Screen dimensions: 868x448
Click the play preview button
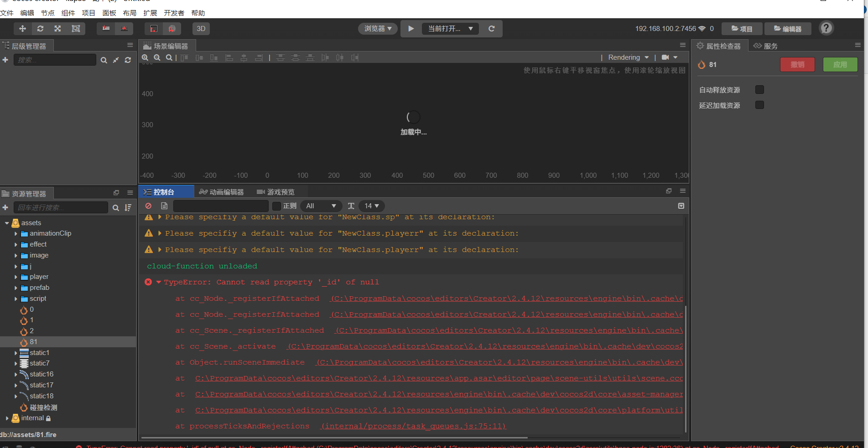pos(411,29)
